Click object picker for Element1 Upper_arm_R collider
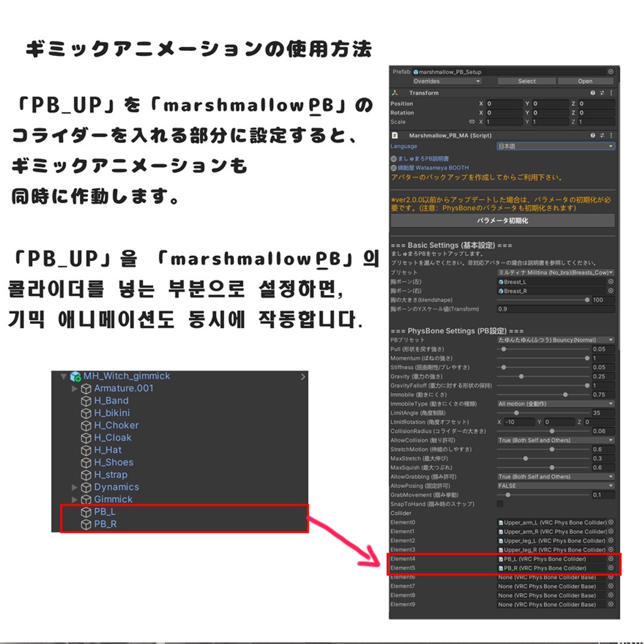The image size is (644, 644). [611, 531]
